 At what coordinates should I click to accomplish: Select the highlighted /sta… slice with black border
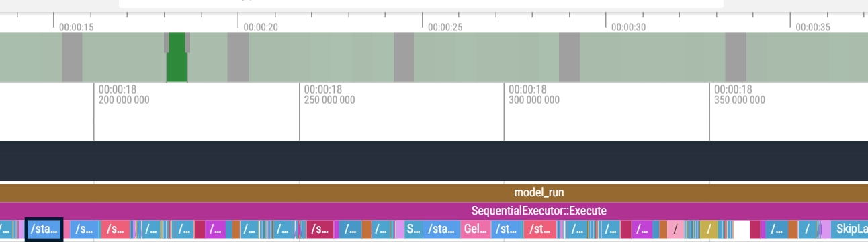pyautogui.click(x=44, y=229)
